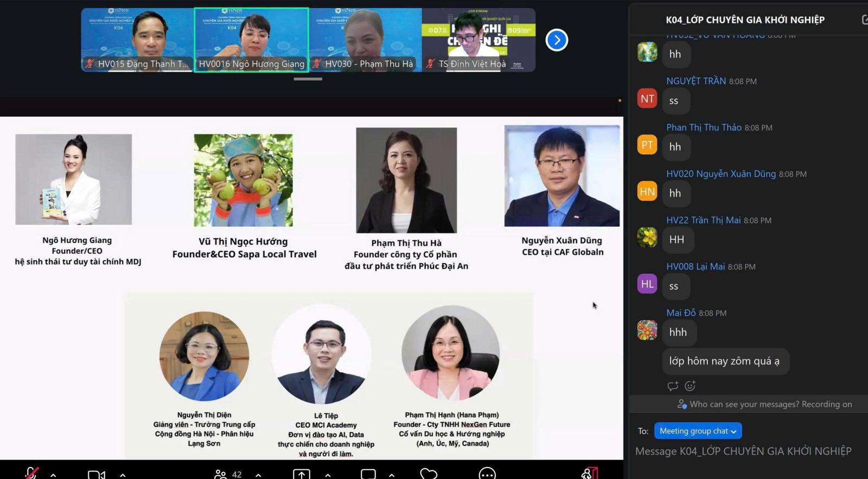Open video options arrow beside camera

point(123,475)
